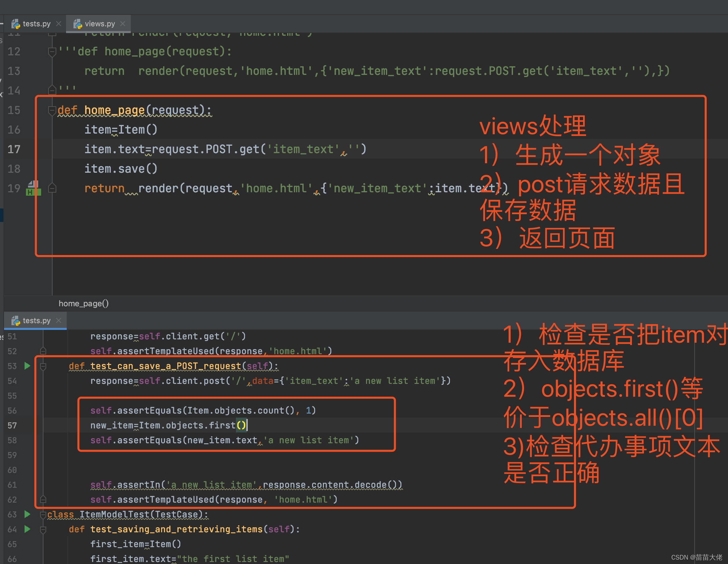This screenshot has height=564, width=728.
Task: Click the fold end marker at line 19
Action: click(x=52, y=188)
